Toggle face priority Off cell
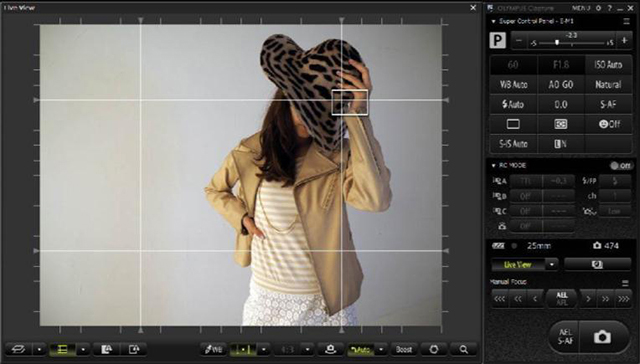The image size is (640, 364). click(x=609, y=124)
